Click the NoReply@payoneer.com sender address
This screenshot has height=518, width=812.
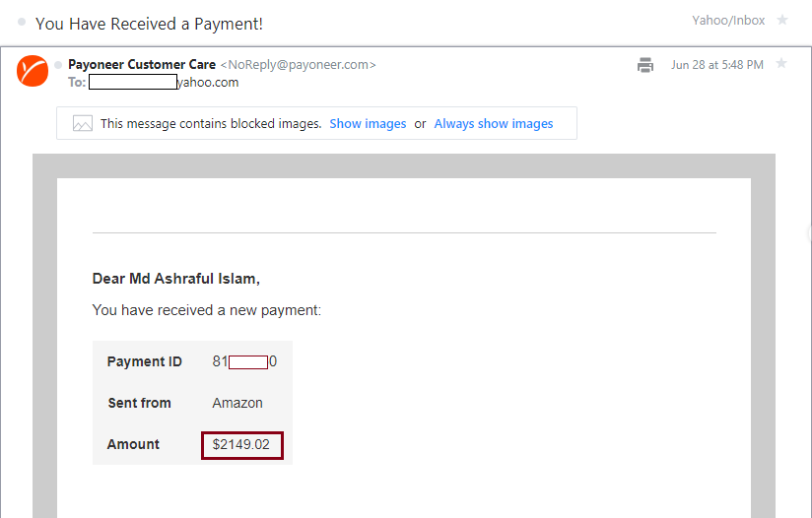point(298,65)
